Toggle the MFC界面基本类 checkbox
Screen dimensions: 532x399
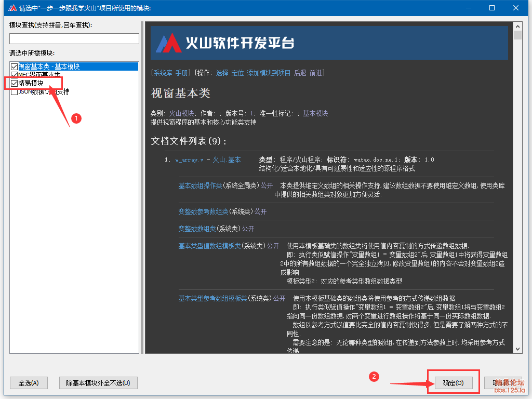14,75
